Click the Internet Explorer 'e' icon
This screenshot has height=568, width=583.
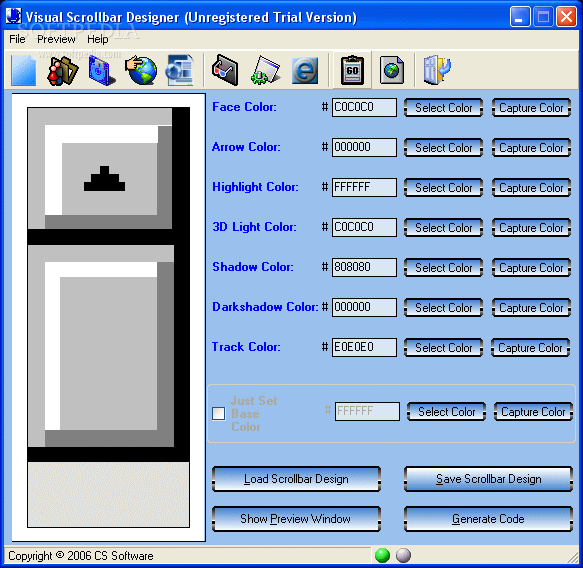coord(305,70)
